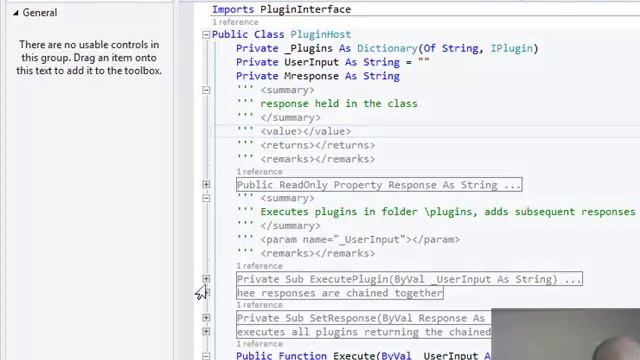Screen dimensions: 640x360
Task: Click the collapsed 'Private Sub SetResponse' box
Action: tap(364, 318)
